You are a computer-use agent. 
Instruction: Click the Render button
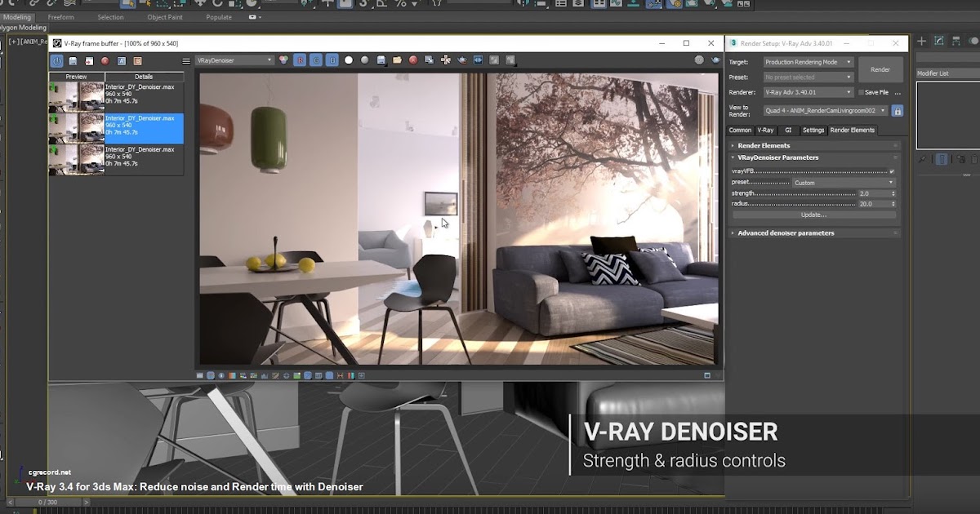point(880,69)
